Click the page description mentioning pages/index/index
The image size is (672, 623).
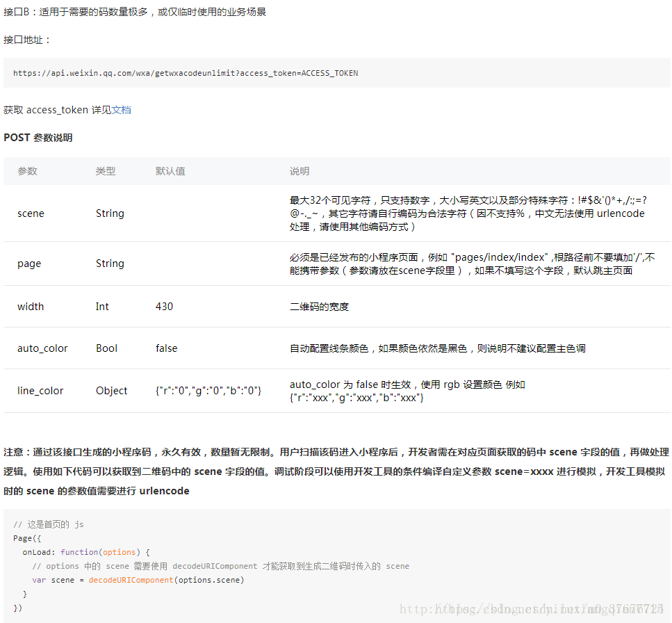pyautogui.click(x=473, y=264)
